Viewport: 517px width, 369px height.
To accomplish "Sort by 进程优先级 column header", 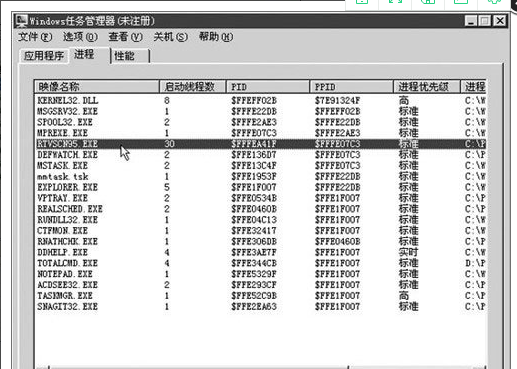I will click(x=427, y=87).
